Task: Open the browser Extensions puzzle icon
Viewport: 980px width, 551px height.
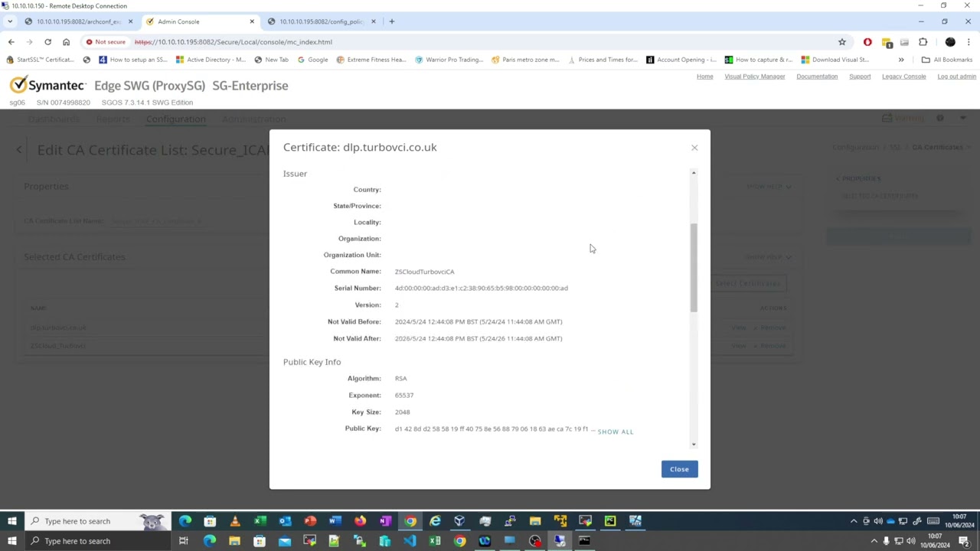Action: coord(923,42)
